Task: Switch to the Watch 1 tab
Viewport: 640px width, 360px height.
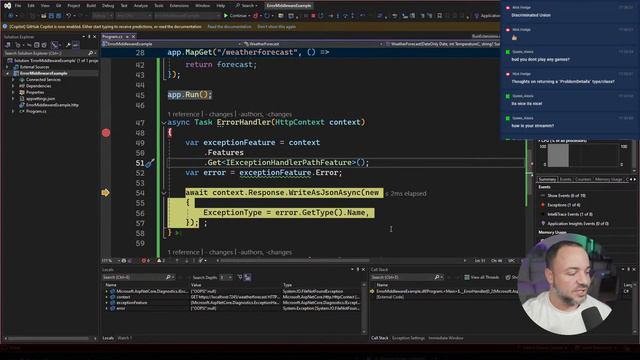Action: [124, 338]
